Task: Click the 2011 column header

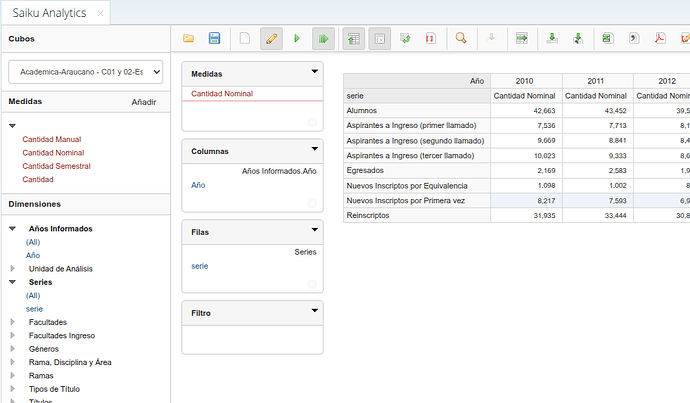Action: (x=597, y=81)
